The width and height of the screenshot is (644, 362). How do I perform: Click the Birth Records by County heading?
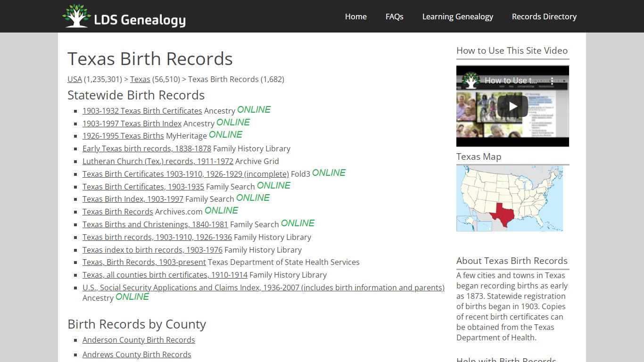(x=137, y=324)
